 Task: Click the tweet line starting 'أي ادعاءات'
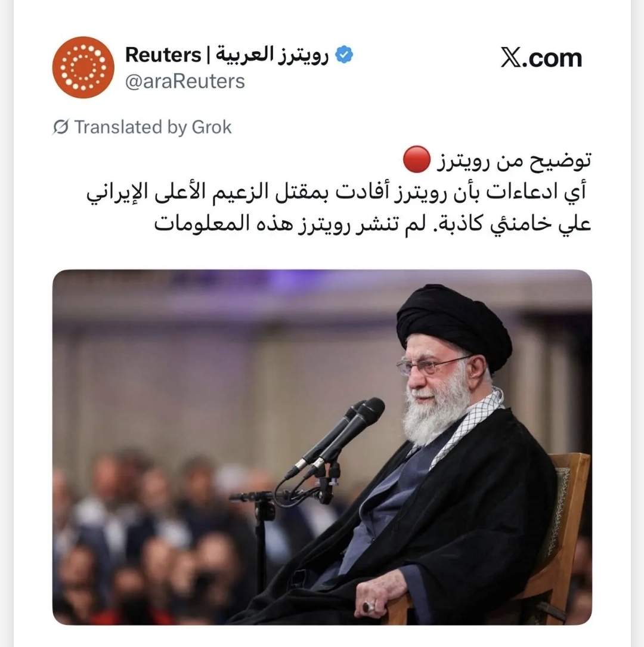coord(336,192)
